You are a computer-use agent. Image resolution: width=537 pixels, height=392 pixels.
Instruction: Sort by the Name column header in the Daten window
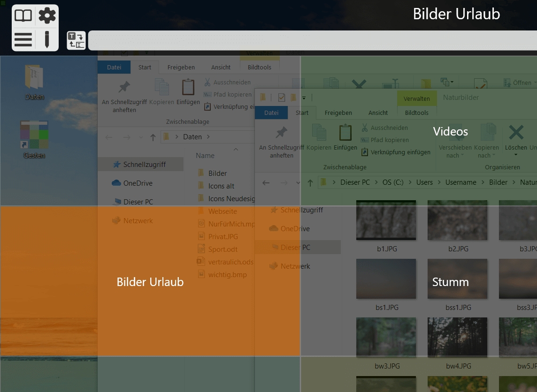click(205, 156)
